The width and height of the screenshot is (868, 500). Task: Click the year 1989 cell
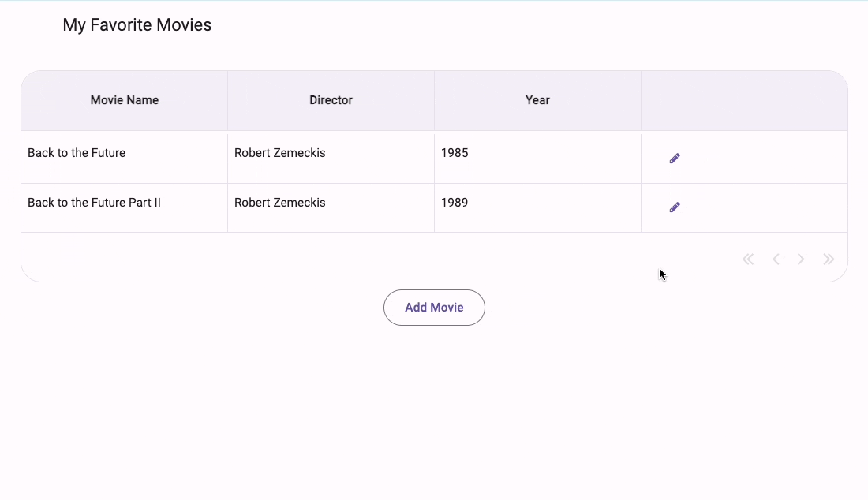[537, 208]
